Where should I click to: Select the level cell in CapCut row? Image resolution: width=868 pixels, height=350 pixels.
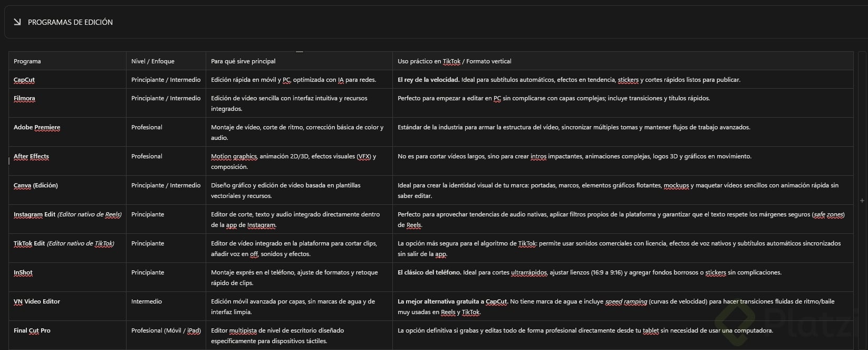166,79
